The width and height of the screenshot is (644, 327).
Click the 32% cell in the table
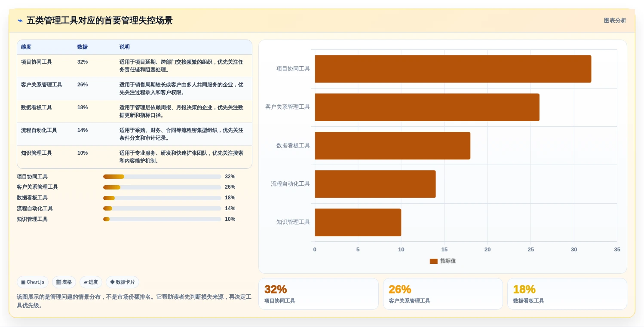[83, 62]
